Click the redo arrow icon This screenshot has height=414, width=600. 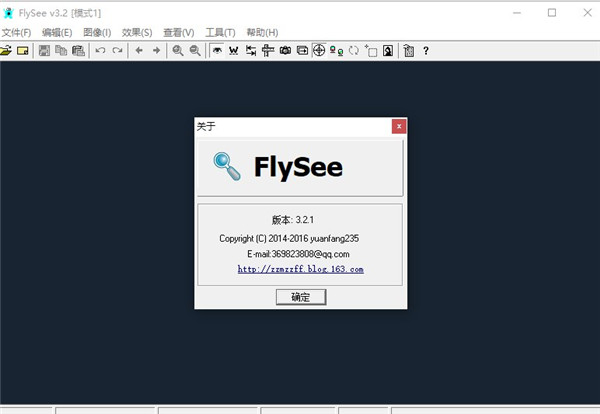pyautogui.click(x=117, y=50)
